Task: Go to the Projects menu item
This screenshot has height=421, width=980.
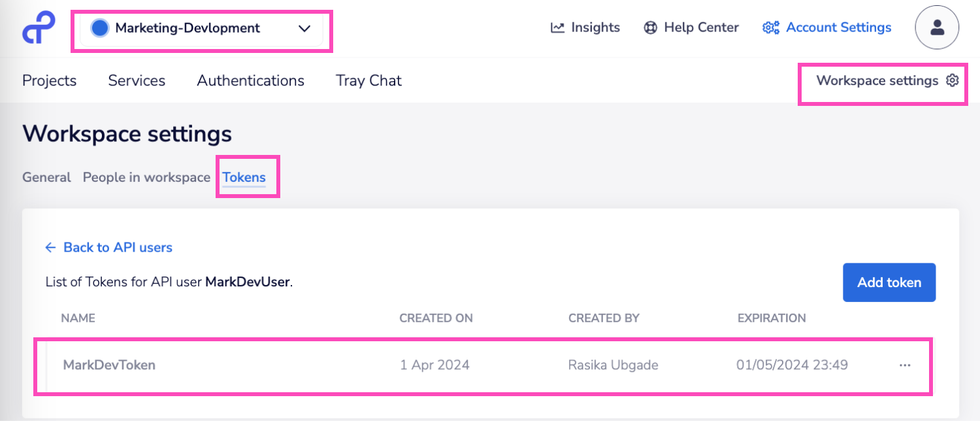Action: pyautogui.click(x=50, y=80)
